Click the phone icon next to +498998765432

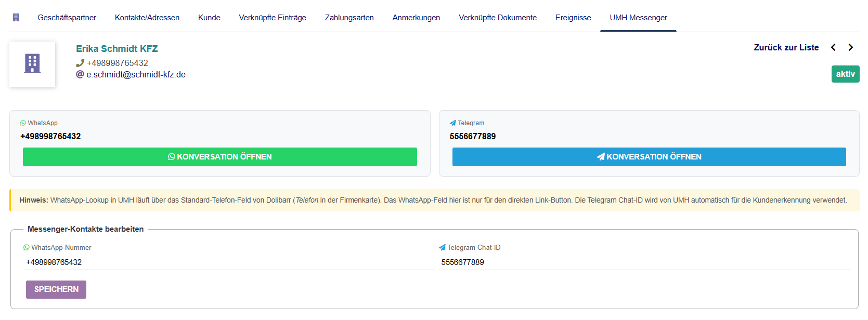[x=80, y=63]
